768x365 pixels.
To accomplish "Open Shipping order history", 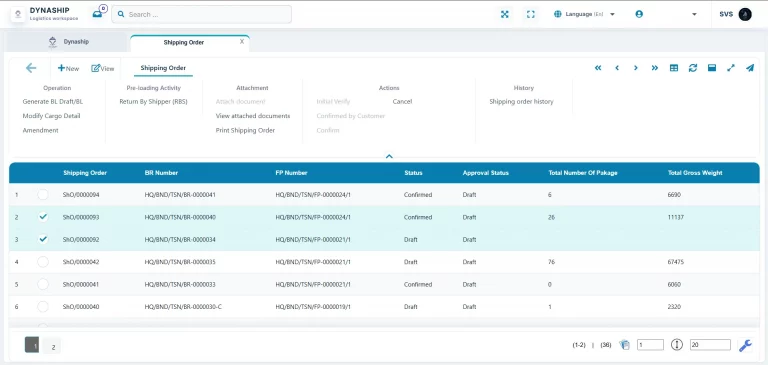I will click(x=521, y=101).
